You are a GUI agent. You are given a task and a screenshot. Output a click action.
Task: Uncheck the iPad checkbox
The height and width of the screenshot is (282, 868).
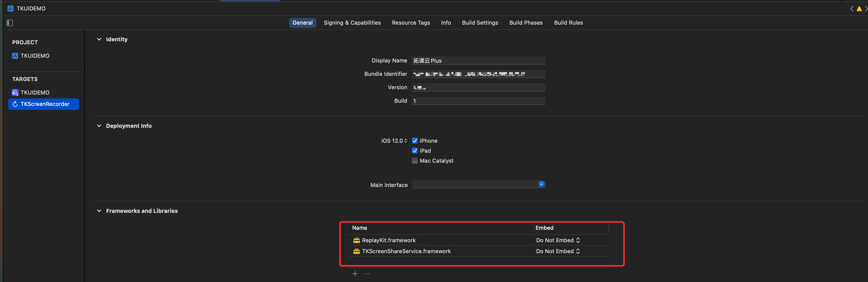[x=415, y=151]
